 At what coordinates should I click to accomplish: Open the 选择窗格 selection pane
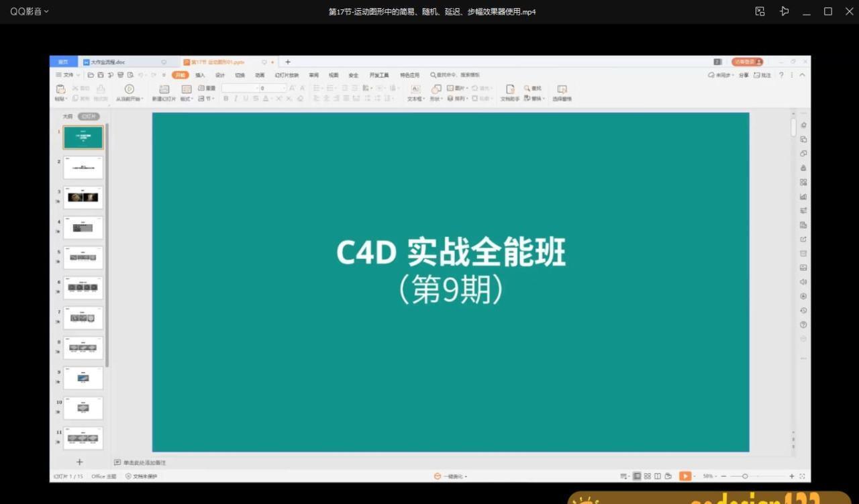pos(562,94)
